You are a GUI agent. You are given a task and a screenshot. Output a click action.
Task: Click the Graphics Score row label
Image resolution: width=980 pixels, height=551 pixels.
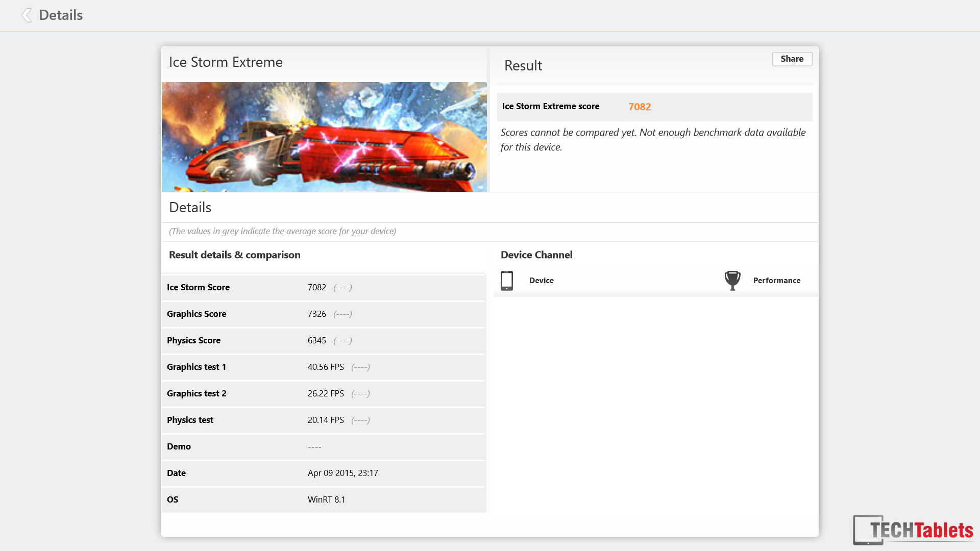(197, 314)
